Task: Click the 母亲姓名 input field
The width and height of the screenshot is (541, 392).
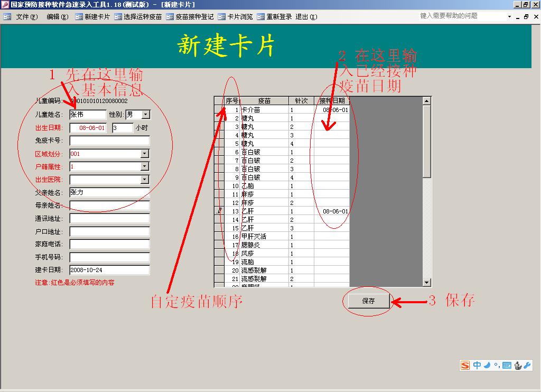Action: click(109, 206)
